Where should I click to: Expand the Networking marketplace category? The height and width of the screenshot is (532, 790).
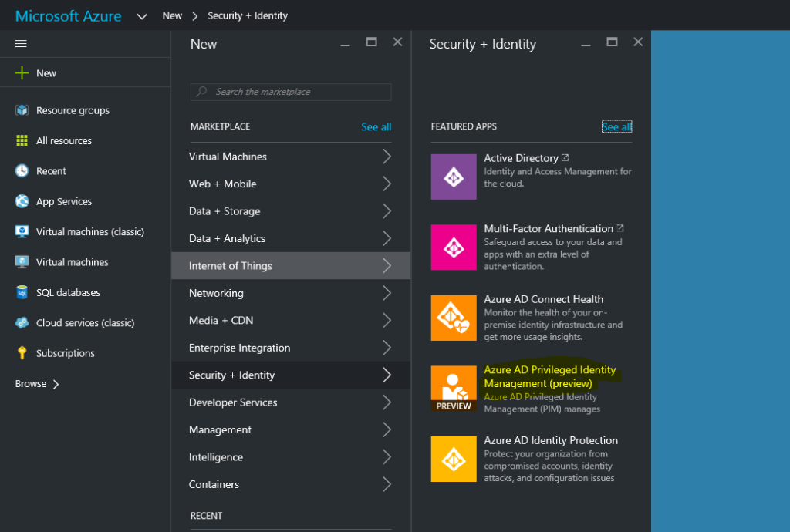pyautogui.click(x=291, y=293)
